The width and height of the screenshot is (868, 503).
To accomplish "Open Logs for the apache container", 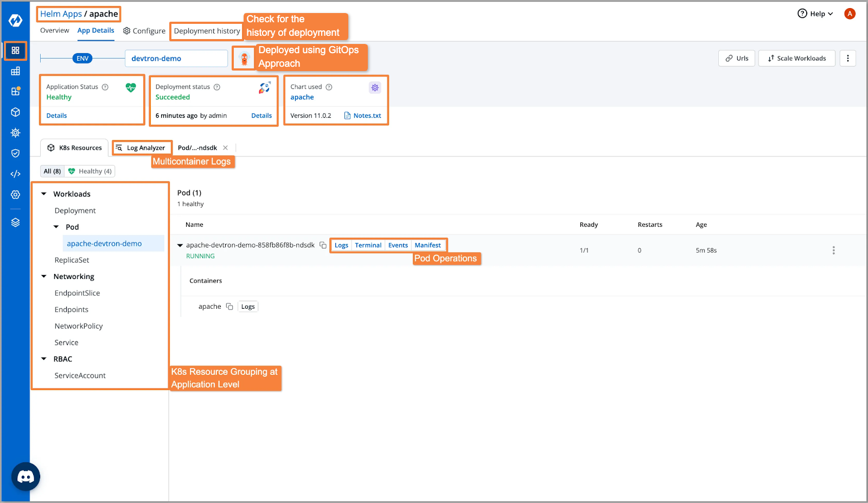I will (x=248, y=307).
